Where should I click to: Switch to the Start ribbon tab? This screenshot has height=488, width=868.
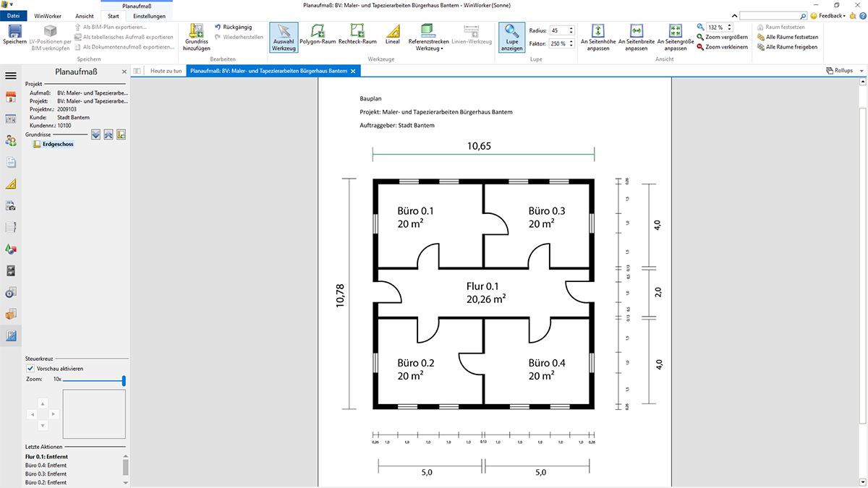click(x=114, y=16)
